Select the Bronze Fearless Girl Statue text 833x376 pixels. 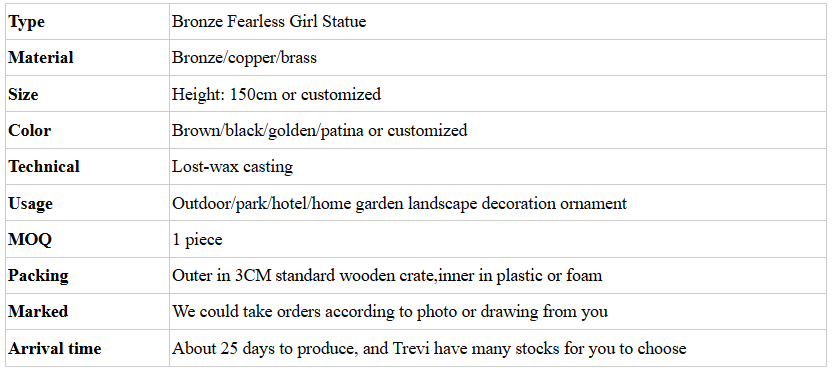point(269,21)
